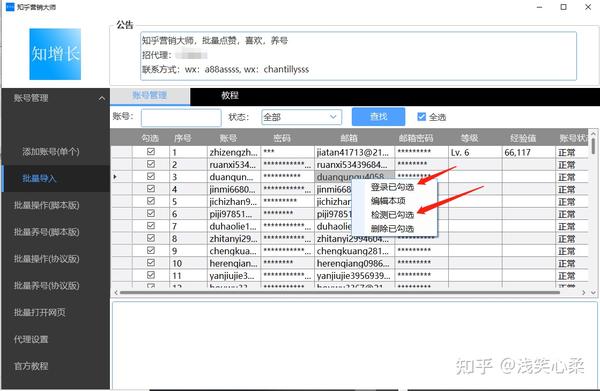This screenshot has height=391, width=600.
Task: Open the 状态 dropdown showing 全部
Action: pos(302,117)
